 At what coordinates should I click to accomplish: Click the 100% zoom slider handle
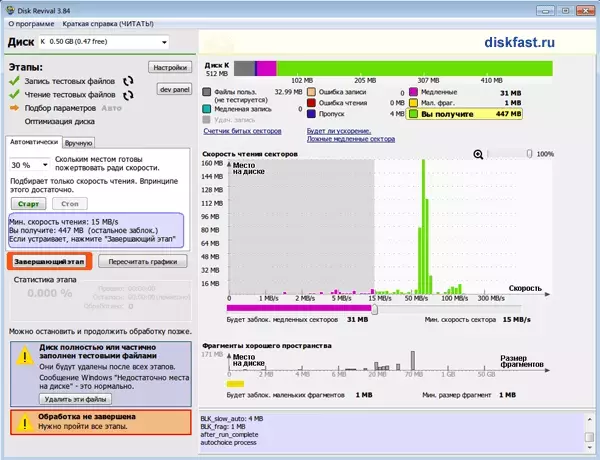tap(529, 154)
